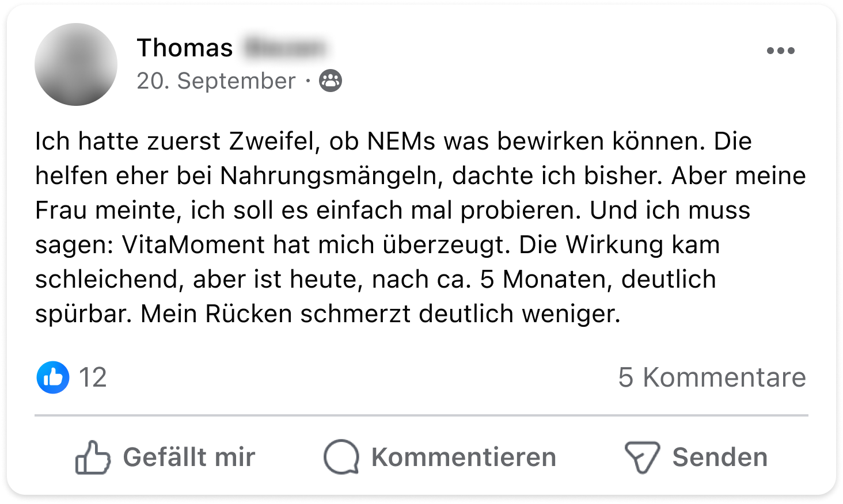Toggle the Gefällt mir like label
The image size is (843, 504).
tap(189, 457)
